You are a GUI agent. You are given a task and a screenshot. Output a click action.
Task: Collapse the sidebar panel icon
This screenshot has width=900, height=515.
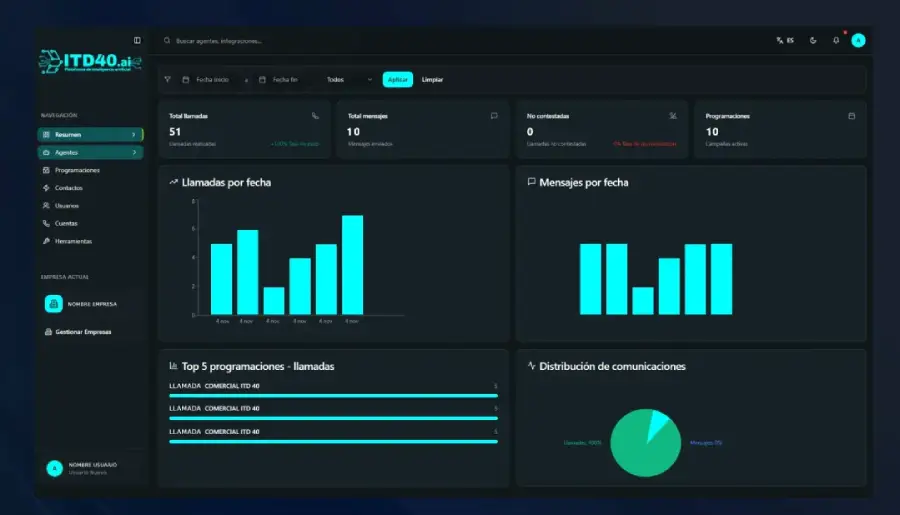click(137, 40)
